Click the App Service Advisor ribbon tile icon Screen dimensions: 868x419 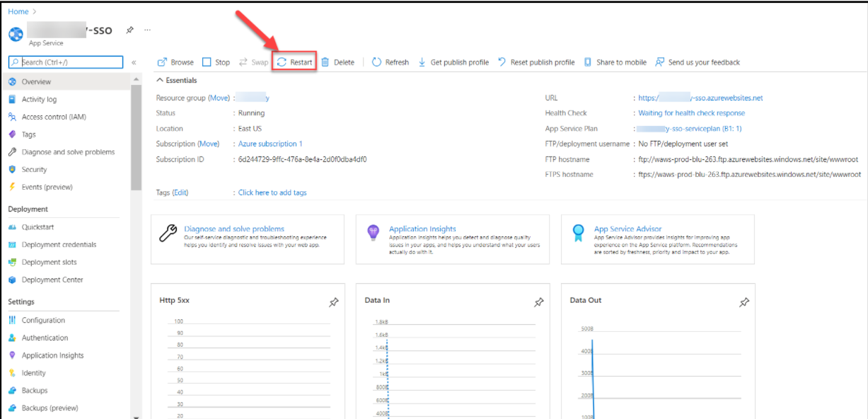pos(579,233)
